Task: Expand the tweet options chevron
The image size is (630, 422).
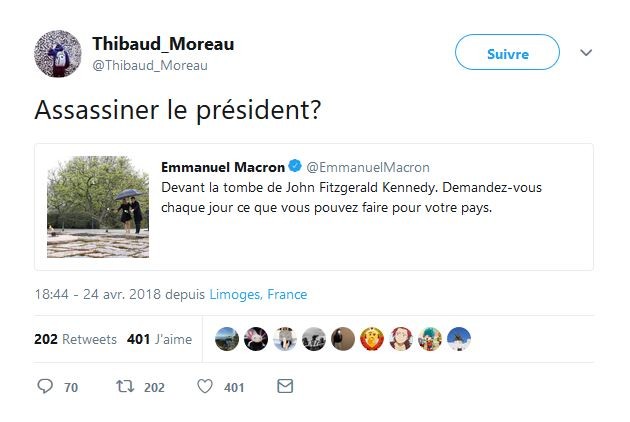Action: pos(587,53)
